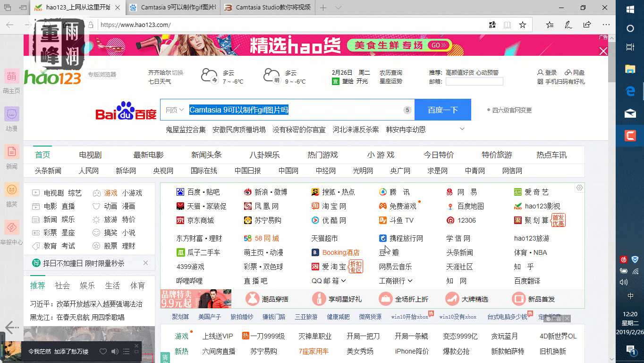The height and width of the screenshot is (363, 644).
Task: Like the song with the heart icon
Action: 103,351
